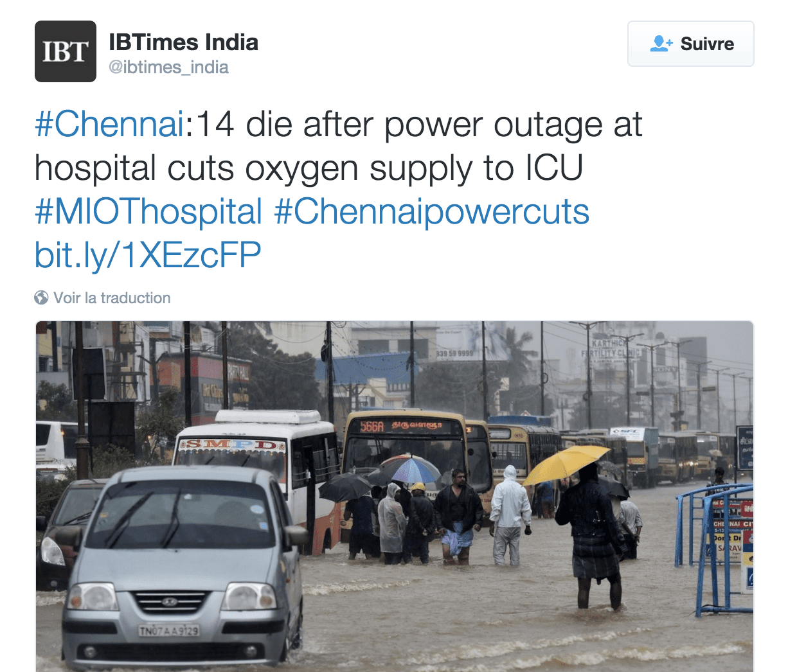The width and height of the screenshot is (788, 672).
Task: Open the #Chennai hashtag
Action: point(110,124)
